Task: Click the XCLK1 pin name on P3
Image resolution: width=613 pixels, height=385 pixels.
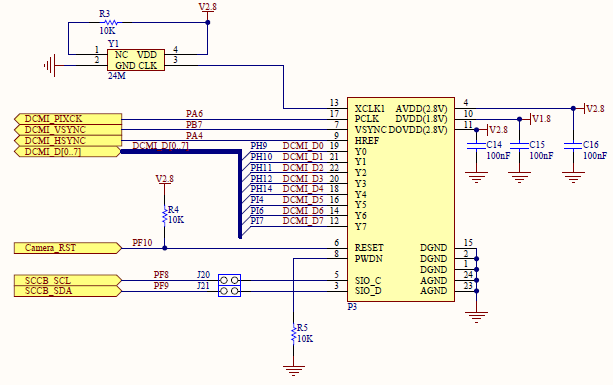Action: pos(370,109)
